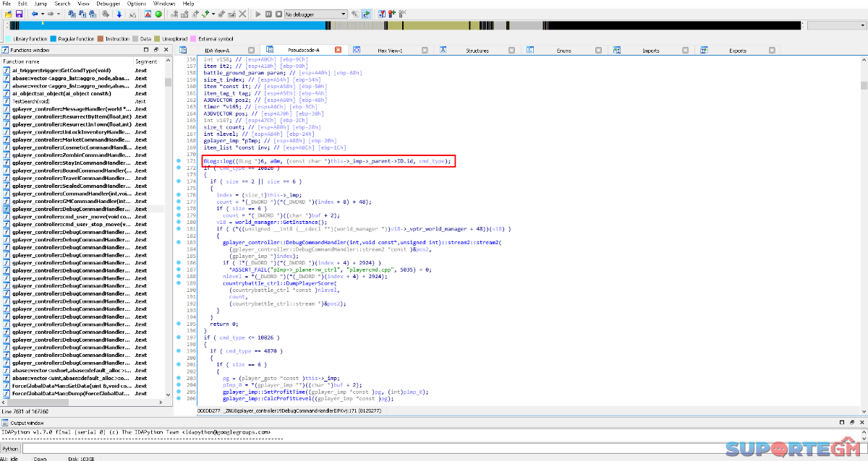868x461 pixels.
Task: Sort by Segment column header
Action: [x=148, y=61]
